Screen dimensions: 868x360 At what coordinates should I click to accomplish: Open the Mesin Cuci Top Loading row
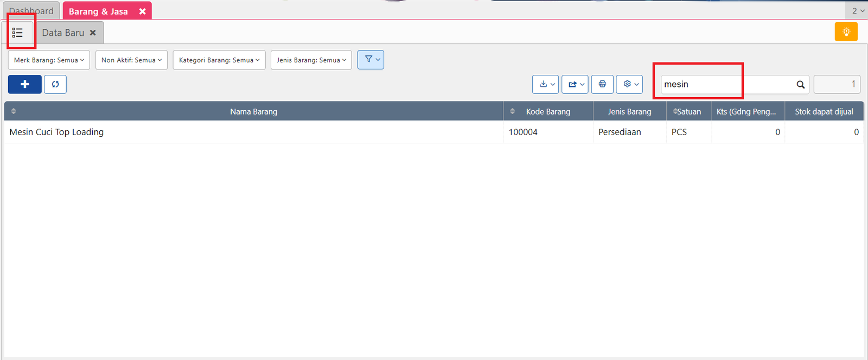[x=56, y=132]
